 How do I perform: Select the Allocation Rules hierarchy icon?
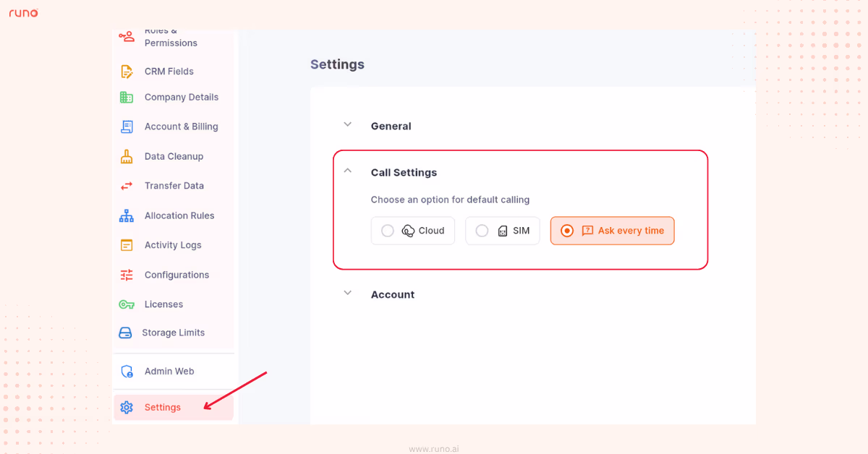coord(126,215)
